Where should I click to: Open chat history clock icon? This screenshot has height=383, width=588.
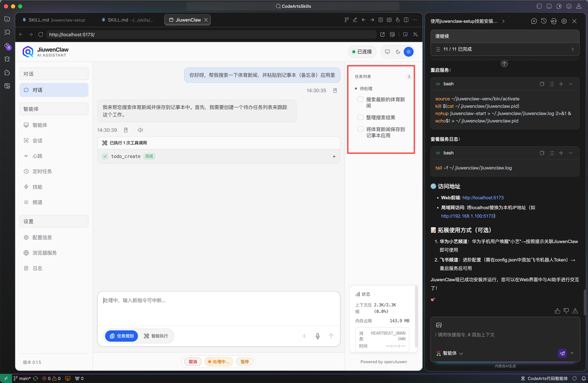[543, 21]
